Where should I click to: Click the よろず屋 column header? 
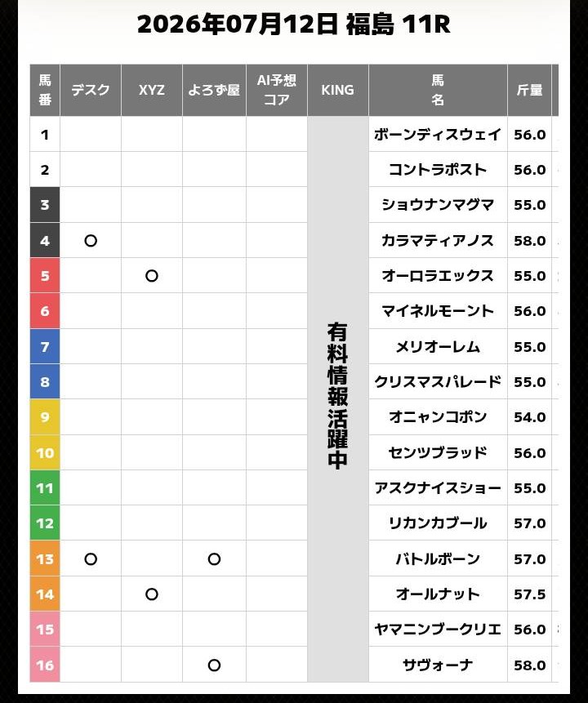tap(214, 90)
